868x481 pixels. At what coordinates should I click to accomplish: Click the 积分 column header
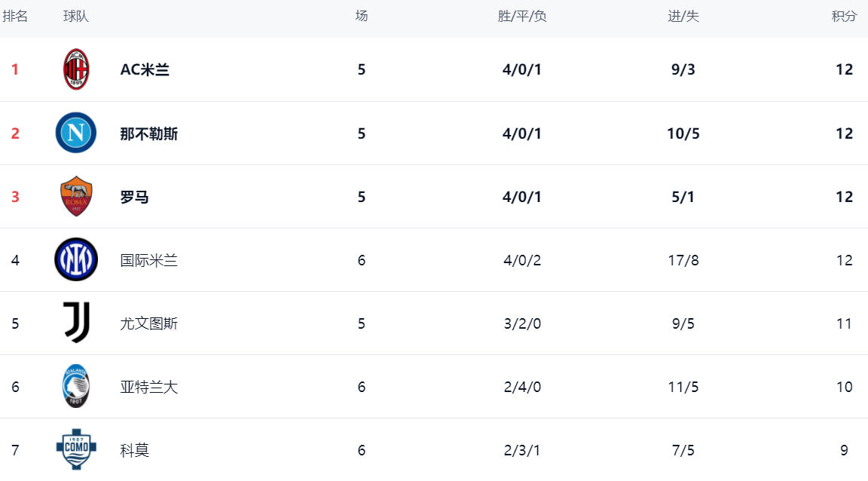tap(844, 17)
